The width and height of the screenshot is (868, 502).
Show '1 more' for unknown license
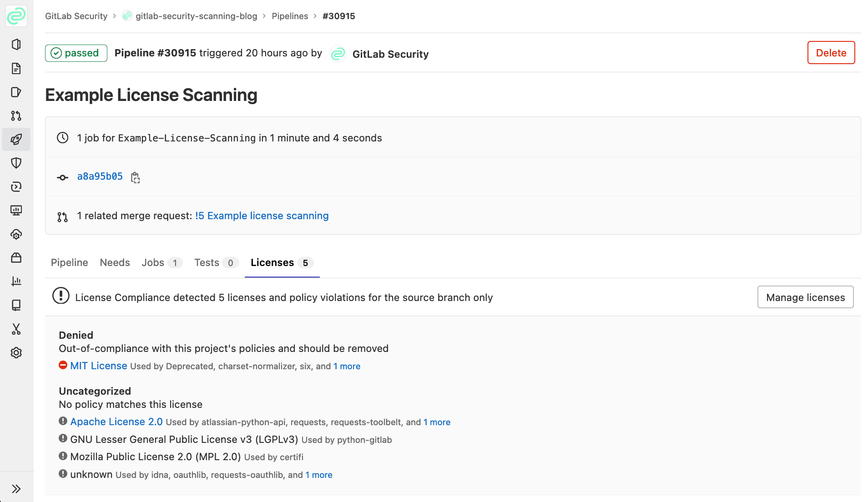[319, 475]
